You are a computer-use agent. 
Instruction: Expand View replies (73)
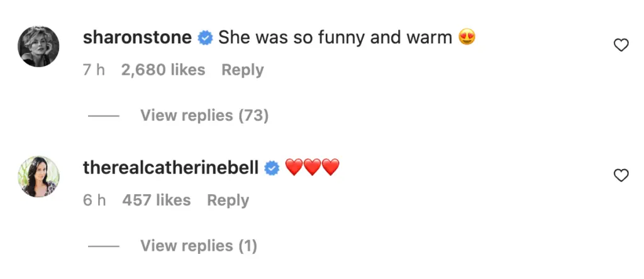tap(204, 116)
